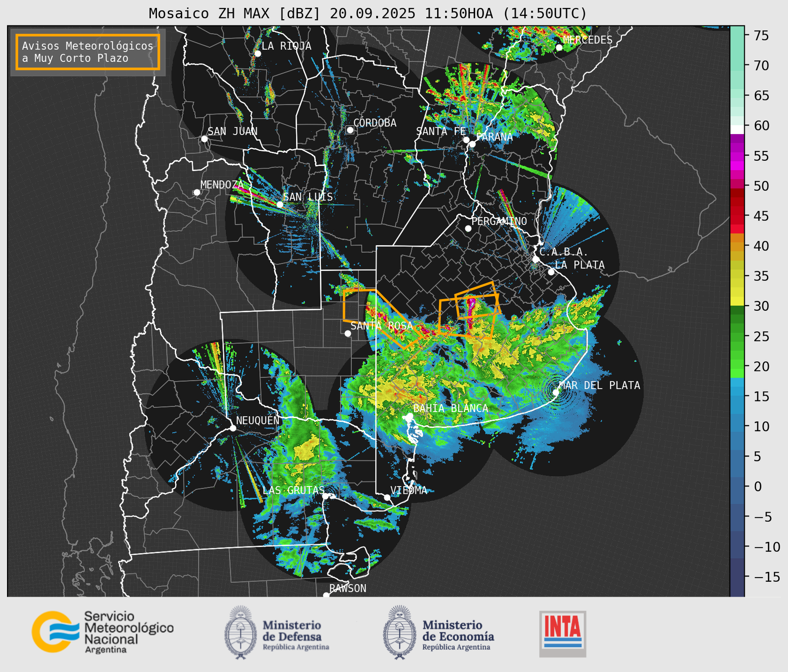
Task: Select the RAWSON city label
Action: point(348,588)
